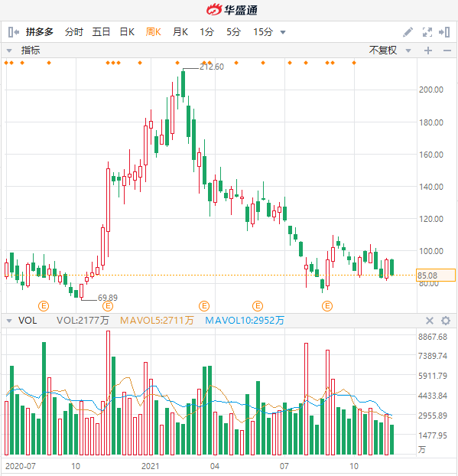Click the 华盛通 logo at top
458x476 pixels.
(x=232, y=10)
